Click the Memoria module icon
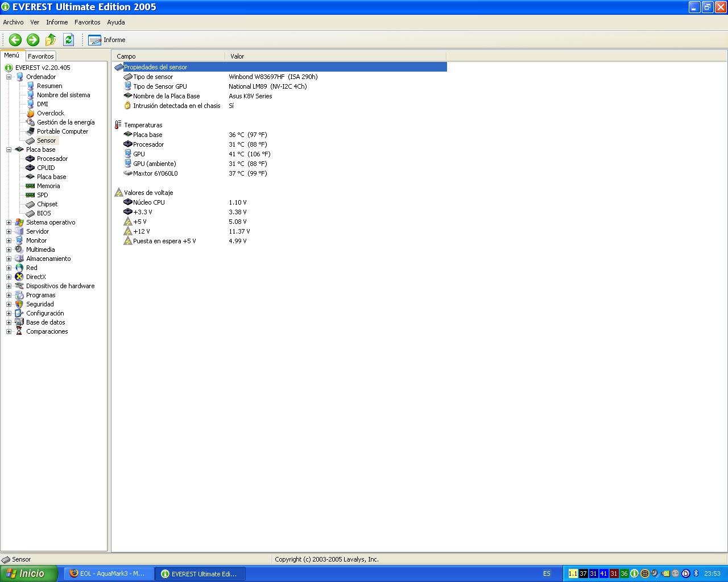This screenshot has width=728, height=582. pyautogui.click(x=31, y=186)
